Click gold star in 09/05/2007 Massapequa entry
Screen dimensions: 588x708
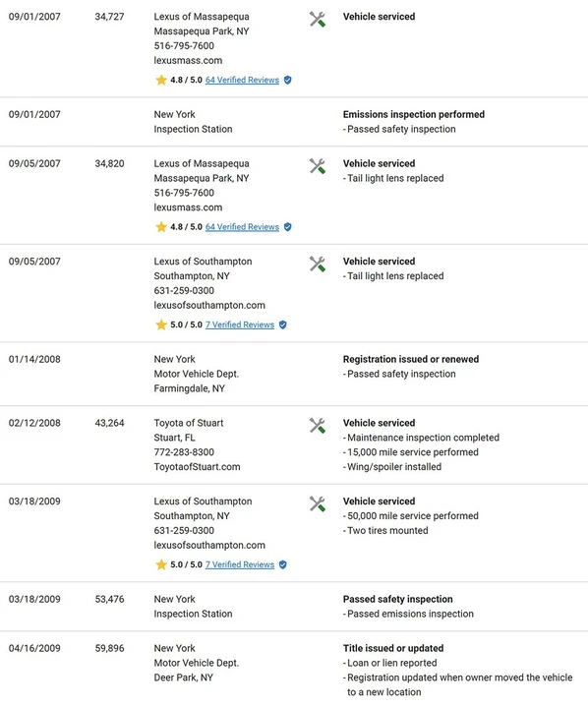point(161,227)
